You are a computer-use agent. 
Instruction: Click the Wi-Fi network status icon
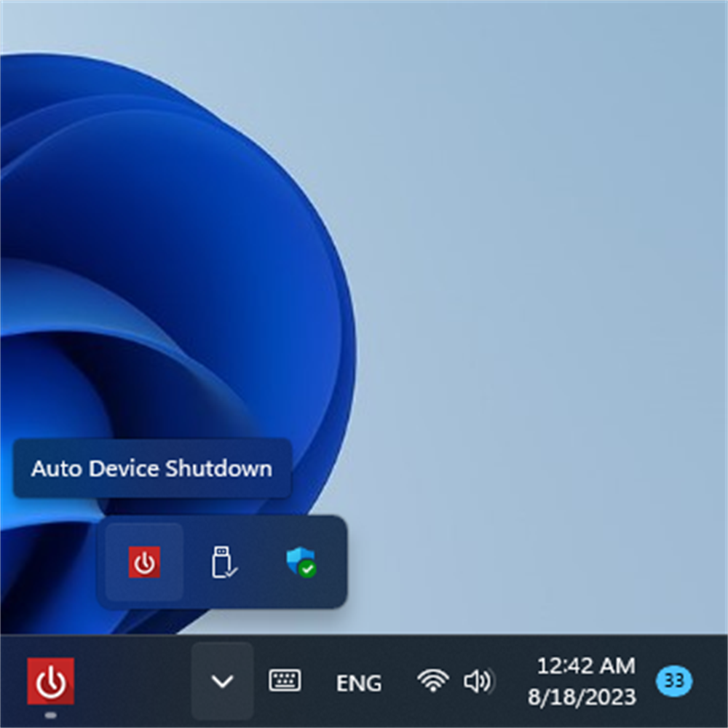point(433,682)
